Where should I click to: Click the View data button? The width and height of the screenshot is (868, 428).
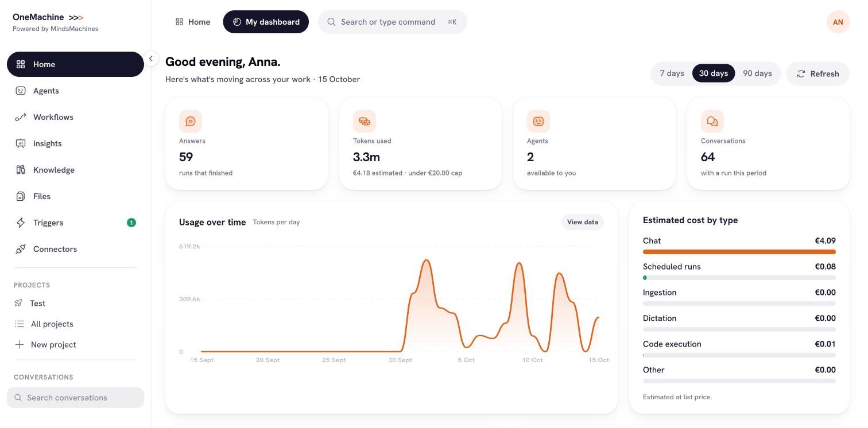click(x=583, y=222)
